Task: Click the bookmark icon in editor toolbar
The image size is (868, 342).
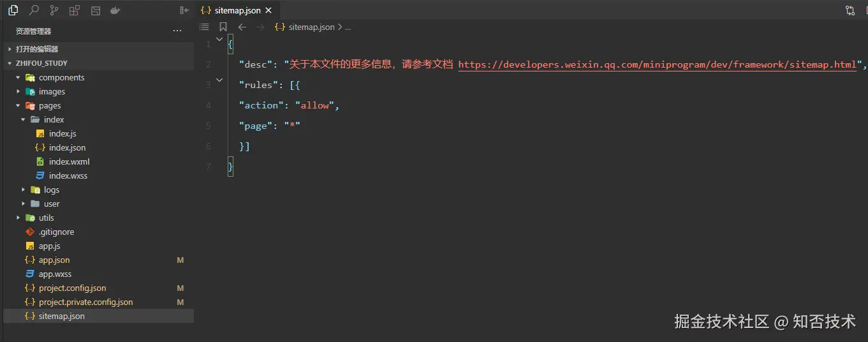Action: click(223, 27)
